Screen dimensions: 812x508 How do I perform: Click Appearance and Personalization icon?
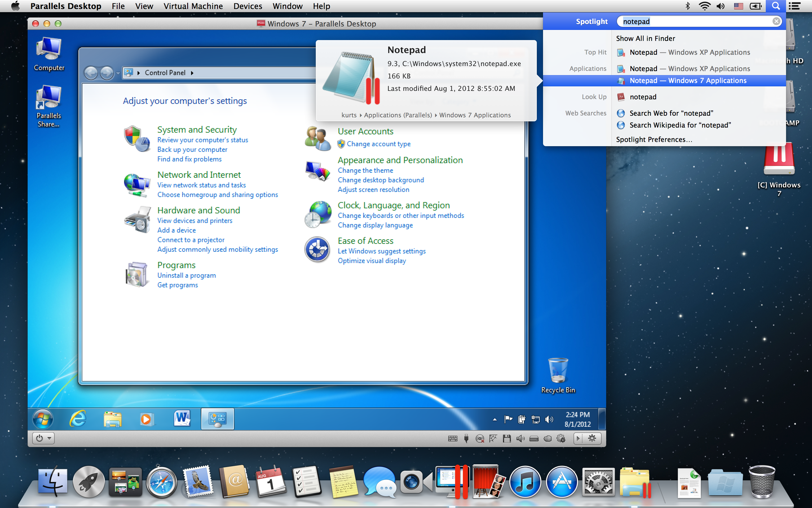point(317,170)
